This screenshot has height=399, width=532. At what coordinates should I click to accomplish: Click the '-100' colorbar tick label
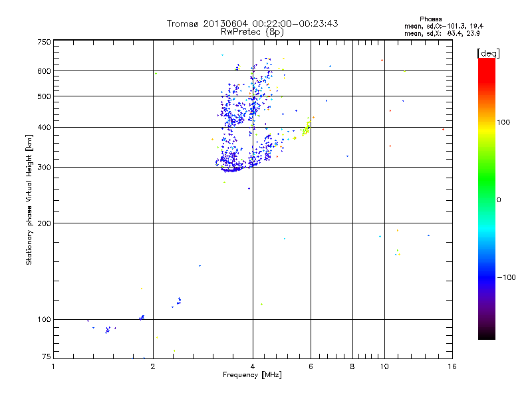pos(506,277)
